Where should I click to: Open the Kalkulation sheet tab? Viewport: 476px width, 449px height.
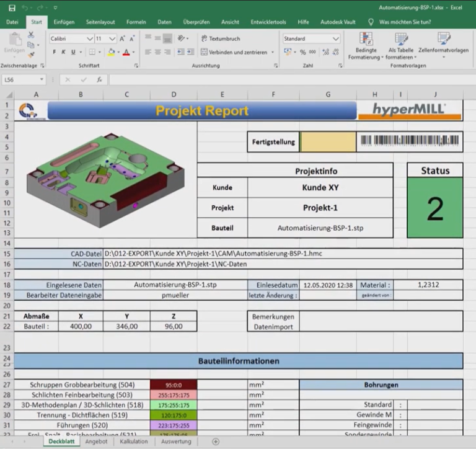[134, 442]
